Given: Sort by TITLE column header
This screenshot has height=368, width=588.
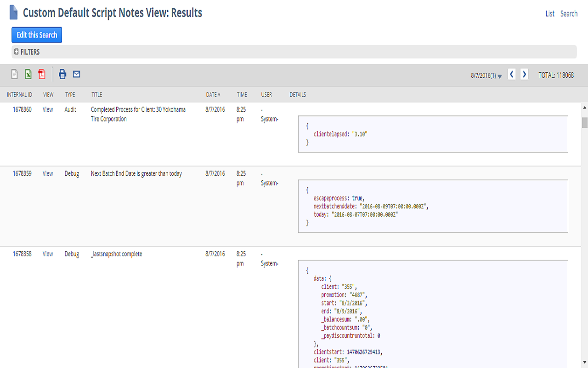Looking at the screenshot, I should [x=96, y=95].
